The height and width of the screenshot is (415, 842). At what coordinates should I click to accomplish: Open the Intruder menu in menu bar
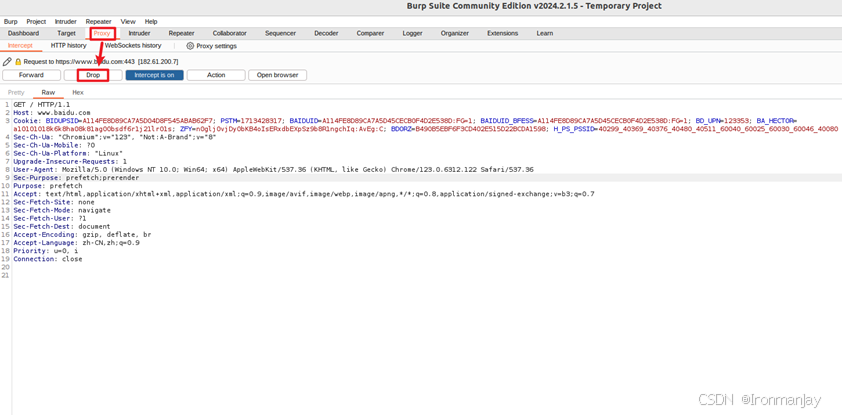click(66, 21)
